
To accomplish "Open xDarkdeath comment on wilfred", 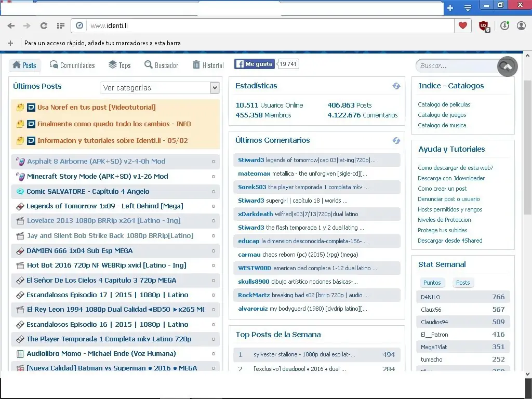I will coord(316,214).
